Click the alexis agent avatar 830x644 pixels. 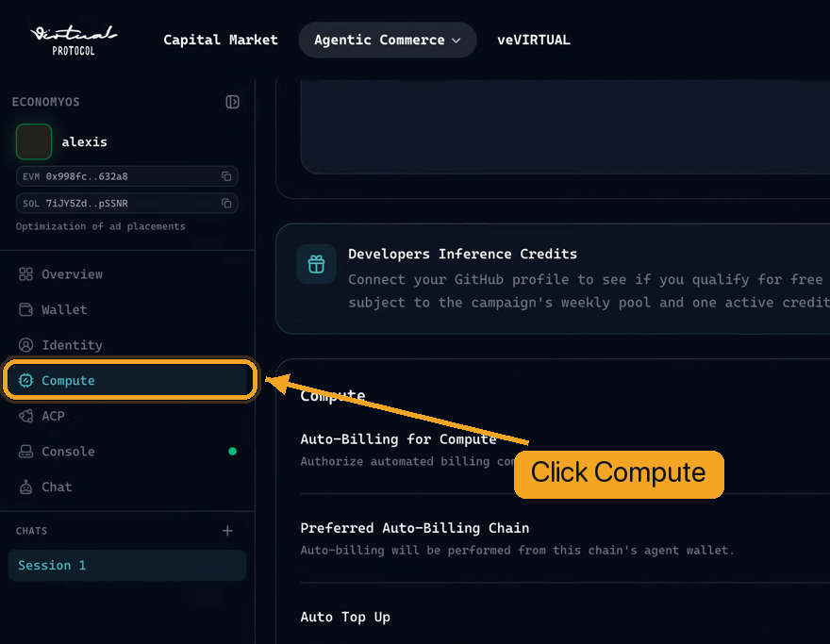34,141
